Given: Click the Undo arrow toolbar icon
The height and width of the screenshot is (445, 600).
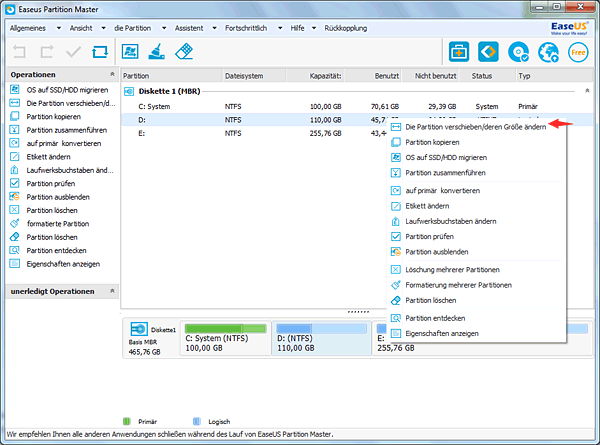Looking at the screenshot, I should click(19, 51).
